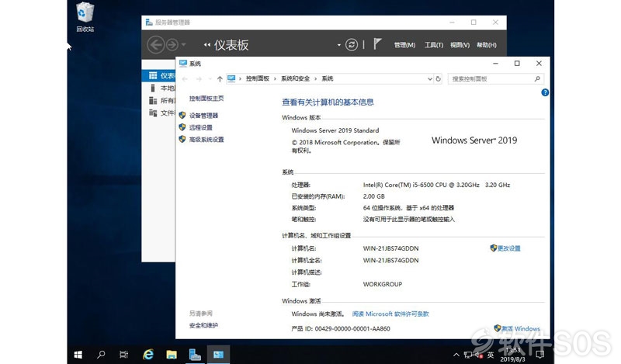Image resolution: width=621 pixels, height=364 pixels.
Task: Select the product ID 00429-00000-00001-AA860
Action: coord(352,328)
